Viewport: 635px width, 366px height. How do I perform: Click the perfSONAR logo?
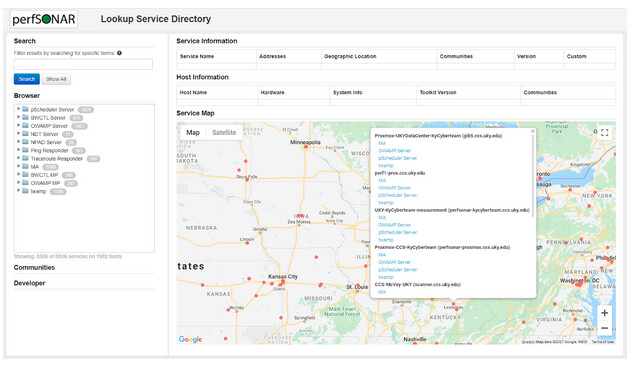click(44, 19)
